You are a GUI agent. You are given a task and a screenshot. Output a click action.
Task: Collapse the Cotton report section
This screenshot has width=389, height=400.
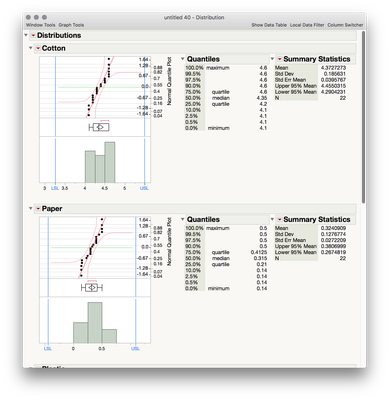coord(31,48)
